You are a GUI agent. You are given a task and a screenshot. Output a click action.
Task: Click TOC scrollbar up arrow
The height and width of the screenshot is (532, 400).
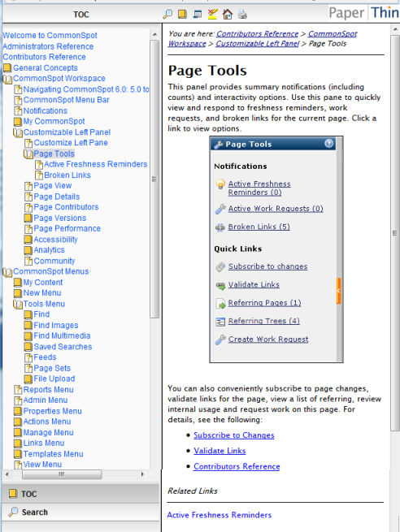154,34
